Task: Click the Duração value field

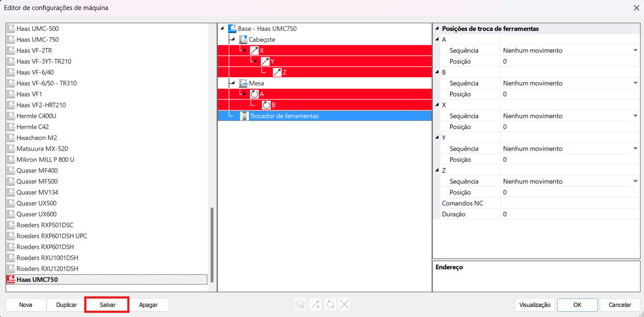Action: pyautogui.click(x=570, y=214)
